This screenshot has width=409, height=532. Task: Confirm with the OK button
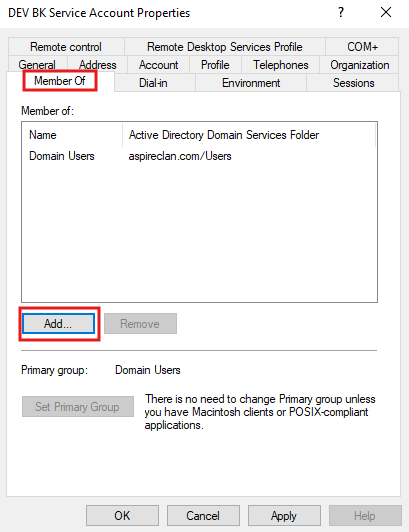click(x=122, y=516)
